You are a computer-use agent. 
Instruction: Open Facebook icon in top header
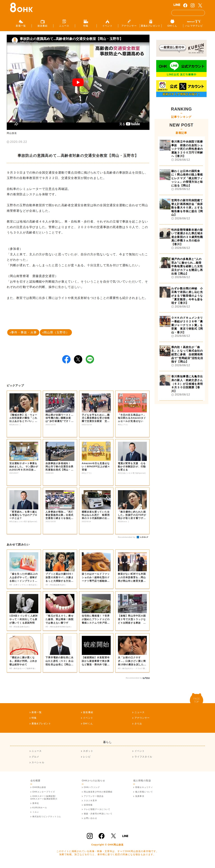pyautogui.click(x=185, y=5)
